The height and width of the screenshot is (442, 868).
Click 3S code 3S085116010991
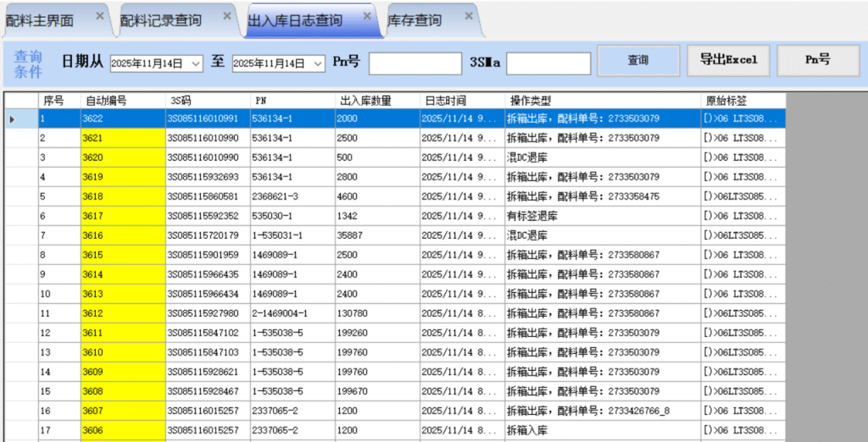(209, 118)
